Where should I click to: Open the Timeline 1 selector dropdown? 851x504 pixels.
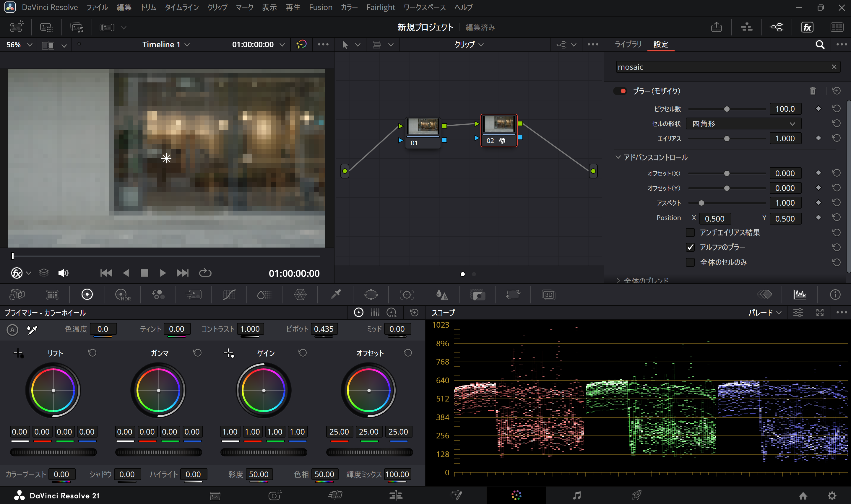click(x=166, y=45)
